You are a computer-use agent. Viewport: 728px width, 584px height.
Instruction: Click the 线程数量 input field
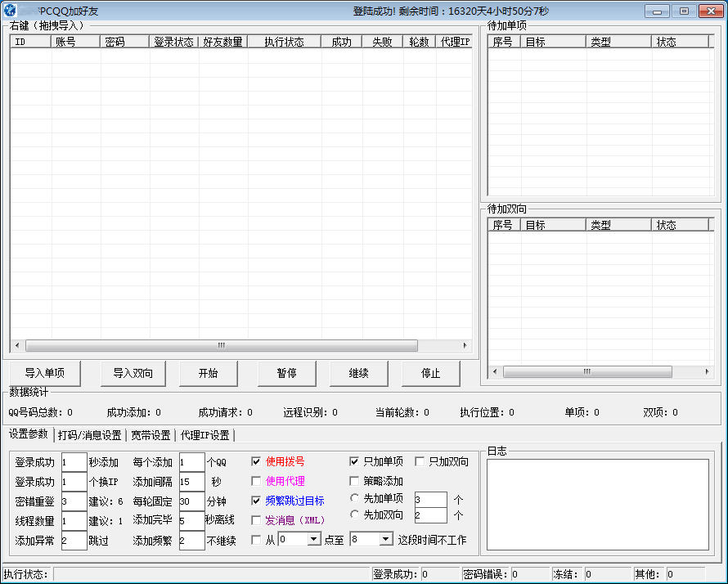74,521
